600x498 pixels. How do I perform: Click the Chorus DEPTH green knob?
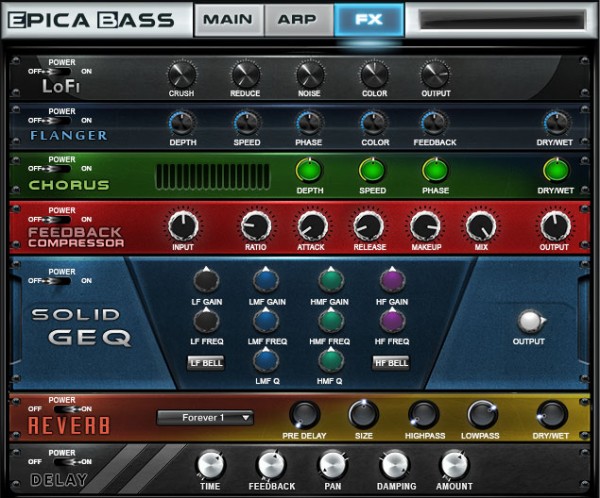coord(309,170)
